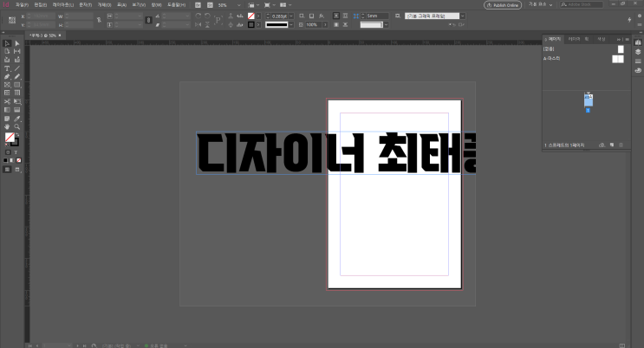Select the Free Transform tool
The height and width of the screenshot is (348, 644).
[16, 101]
